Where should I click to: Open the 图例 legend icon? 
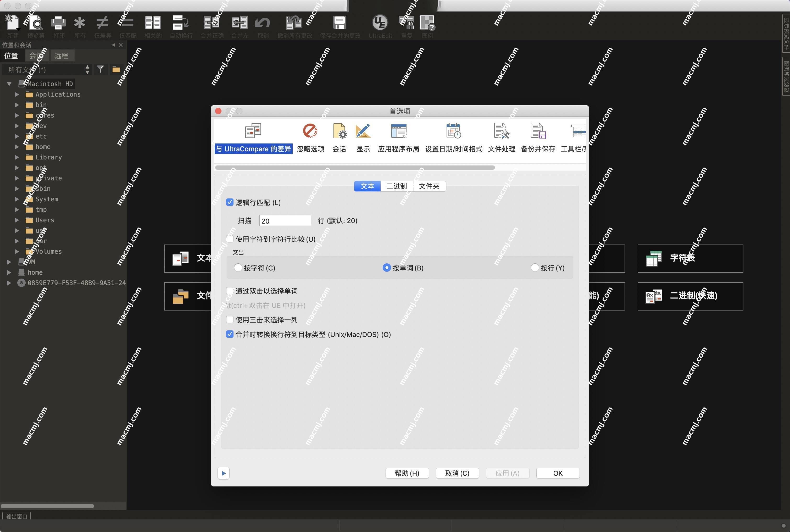tap(427, 23)
